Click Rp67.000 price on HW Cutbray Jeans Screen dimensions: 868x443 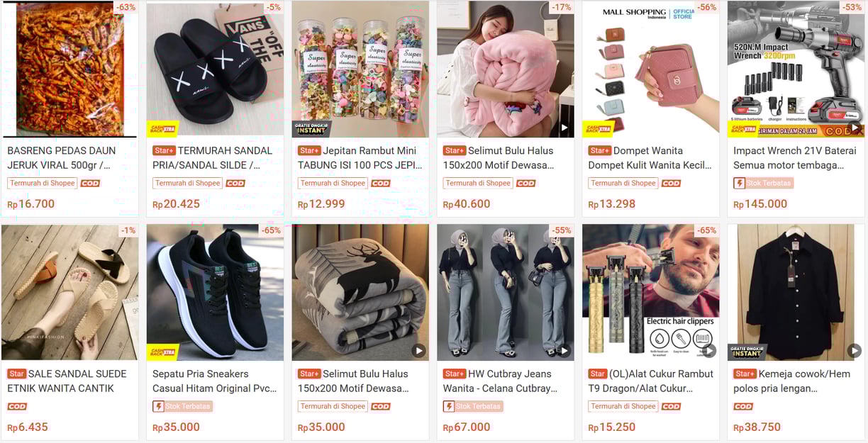(467, 427)
